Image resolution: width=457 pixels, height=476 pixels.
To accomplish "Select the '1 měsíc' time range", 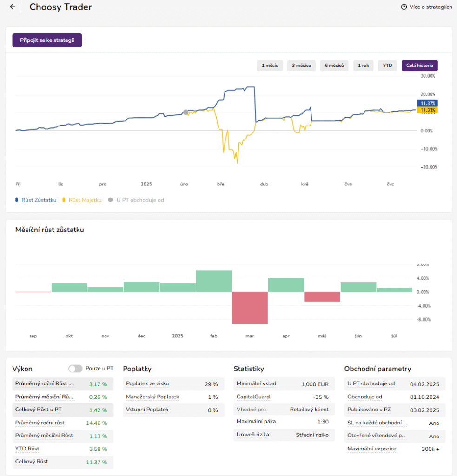I will [x=270, y=66].
